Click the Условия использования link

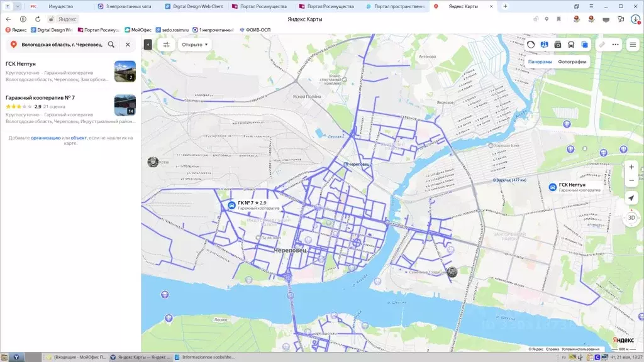(x=580, y=349)
